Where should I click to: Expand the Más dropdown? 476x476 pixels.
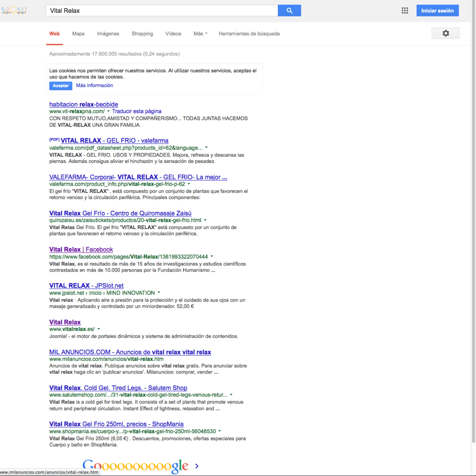(200, 34)
